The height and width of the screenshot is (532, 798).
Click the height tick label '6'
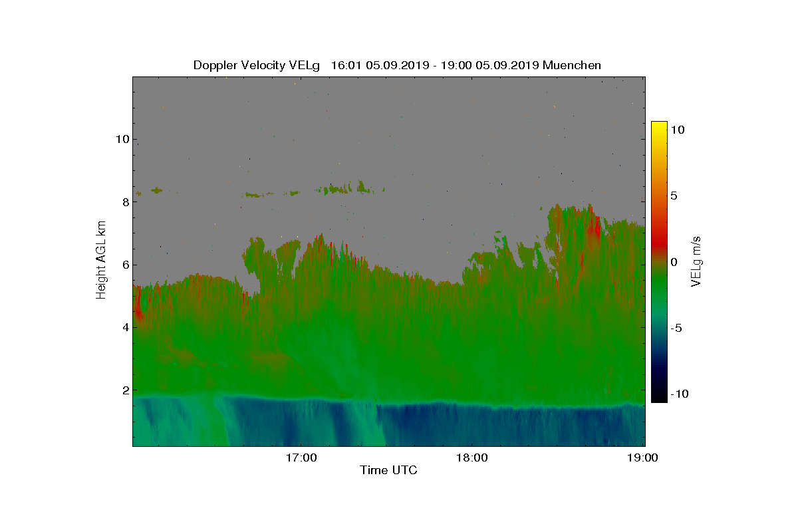pos(124,265)
